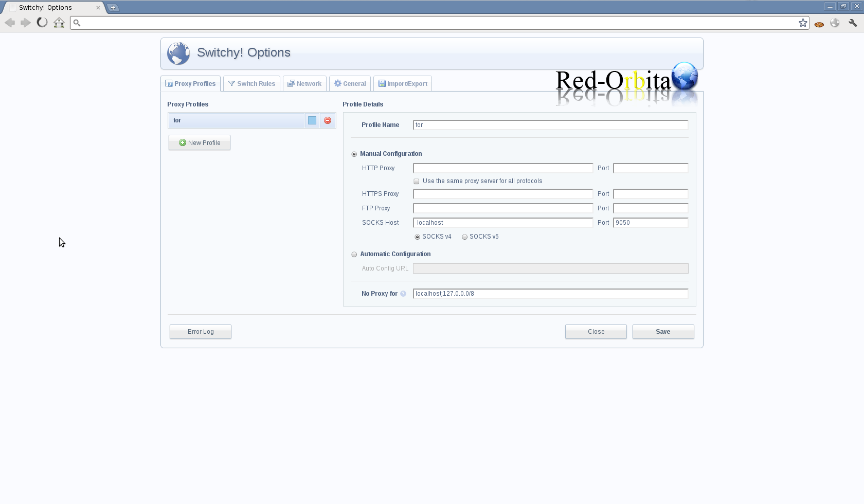Click the HTTPS Proxy Port field
The image size is (864, 504).
point(651,194)
